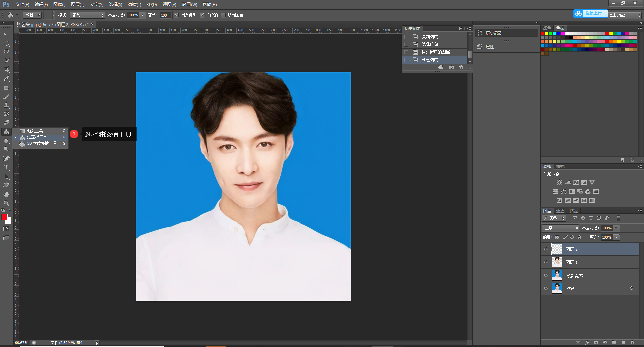The height and width of the screenshot is (347, 644).
Task: Hide the 背景 副本 layer
Action: click(x=546, y=275)
